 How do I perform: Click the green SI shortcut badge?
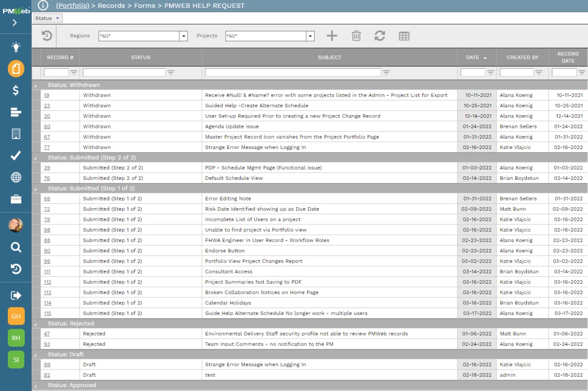click(16, 360)
